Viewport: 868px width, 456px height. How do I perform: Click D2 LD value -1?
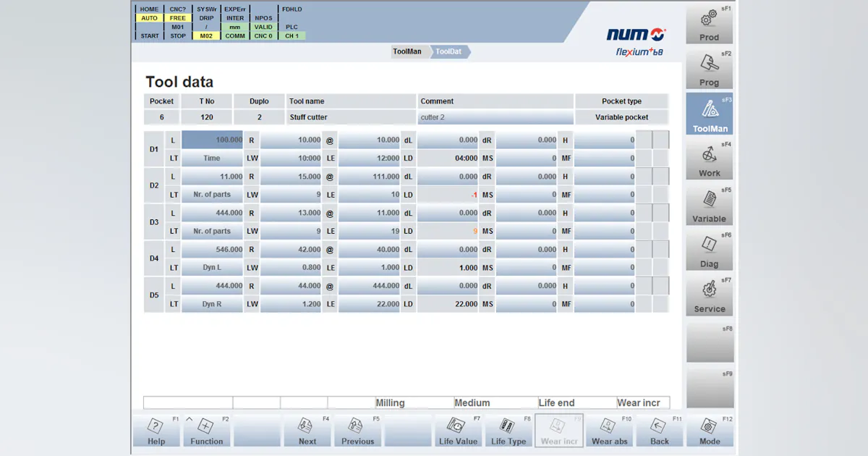[x=448, y=195]
